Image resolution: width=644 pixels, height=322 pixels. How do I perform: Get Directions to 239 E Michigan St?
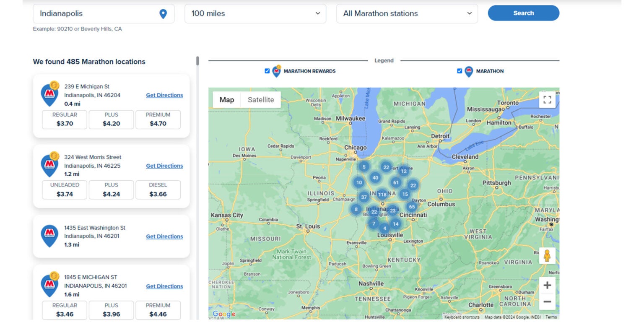tap(164, 95)
